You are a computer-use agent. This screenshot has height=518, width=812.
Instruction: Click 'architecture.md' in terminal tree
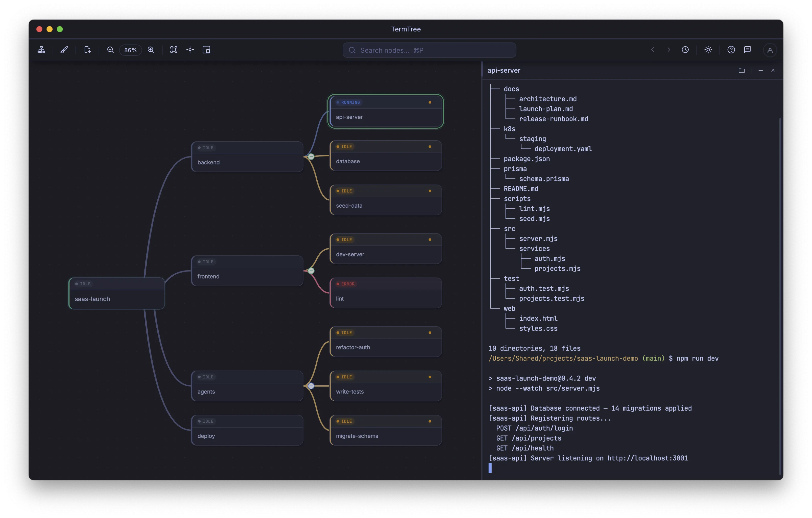click(x=548, y=99)
